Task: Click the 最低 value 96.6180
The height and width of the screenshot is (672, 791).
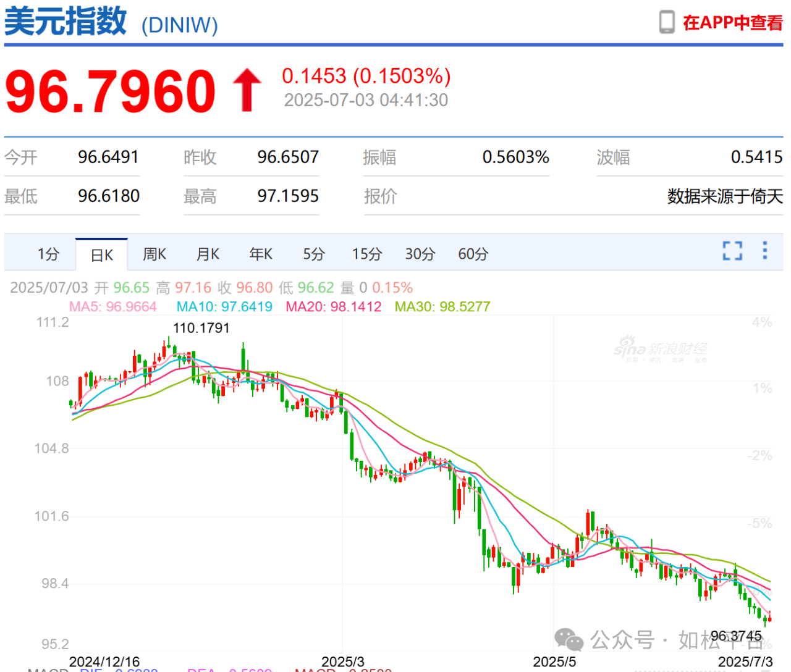Action: click(109, 196)
